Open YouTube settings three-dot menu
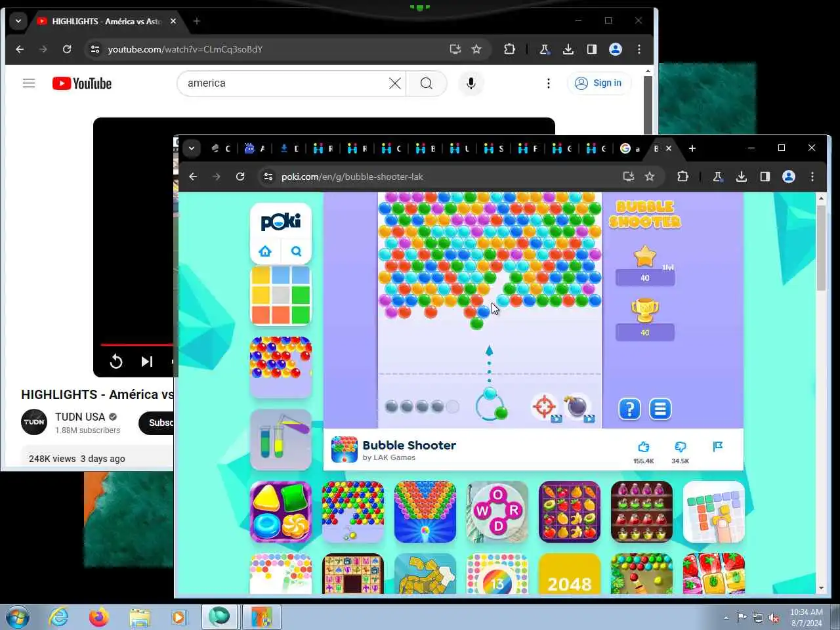 (549, 83)
